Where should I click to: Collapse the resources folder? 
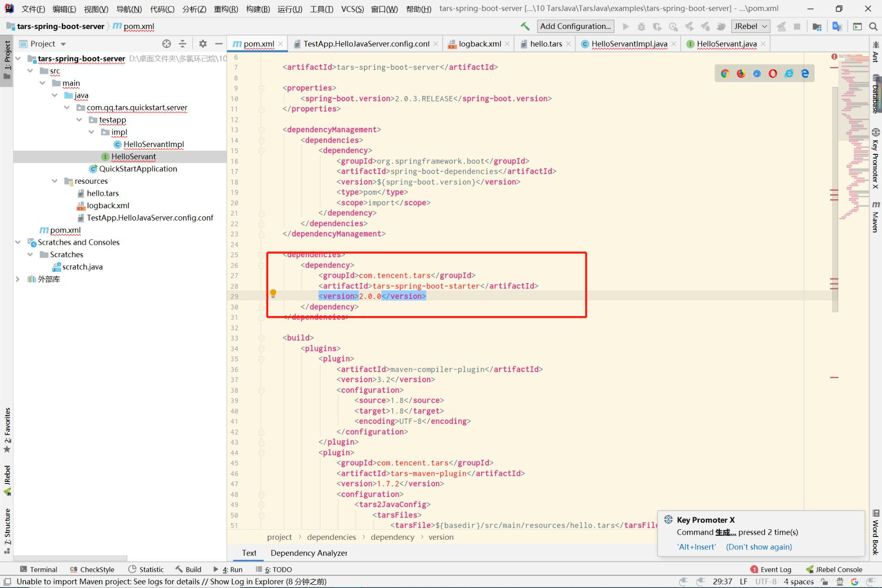click(55, 181)
